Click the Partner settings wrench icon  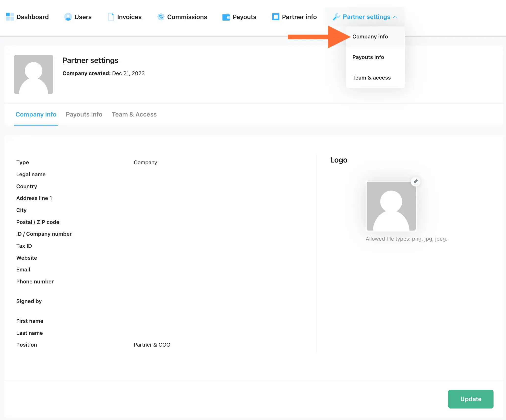pos(337,17)
